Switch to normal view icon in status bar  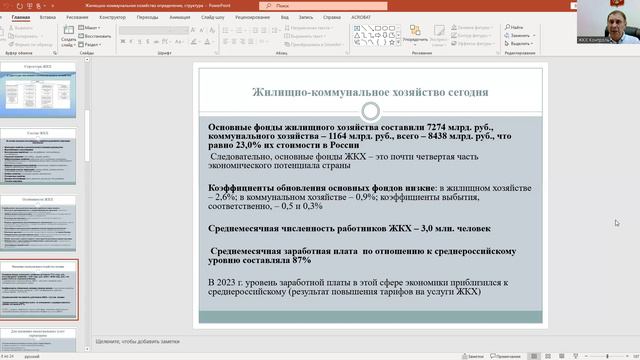pos(534,356)
